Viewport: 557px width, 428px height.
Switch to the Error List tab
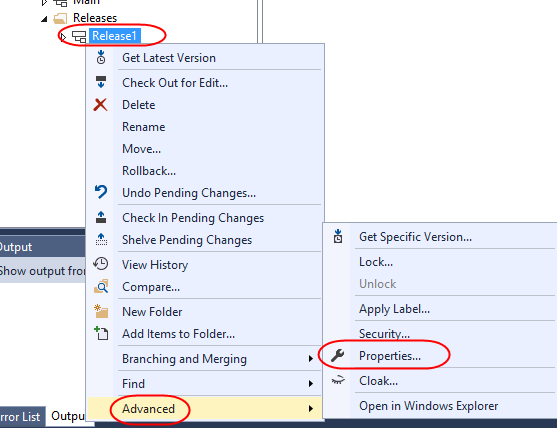point(21,417)
